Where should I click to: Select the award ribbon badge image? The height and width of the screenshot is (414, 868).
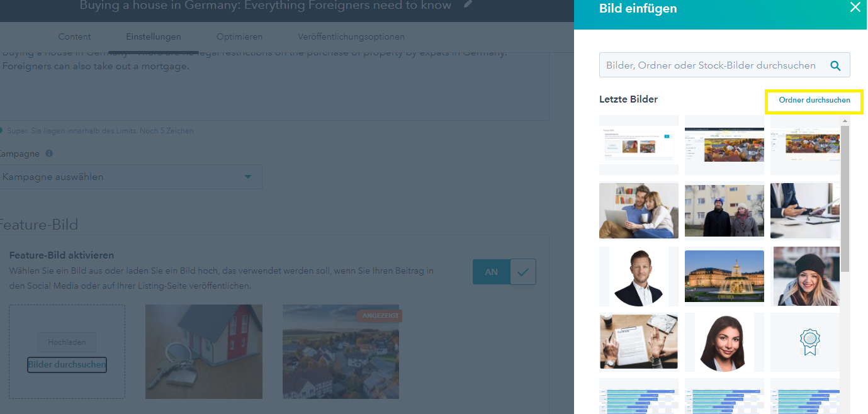(809, 341)
